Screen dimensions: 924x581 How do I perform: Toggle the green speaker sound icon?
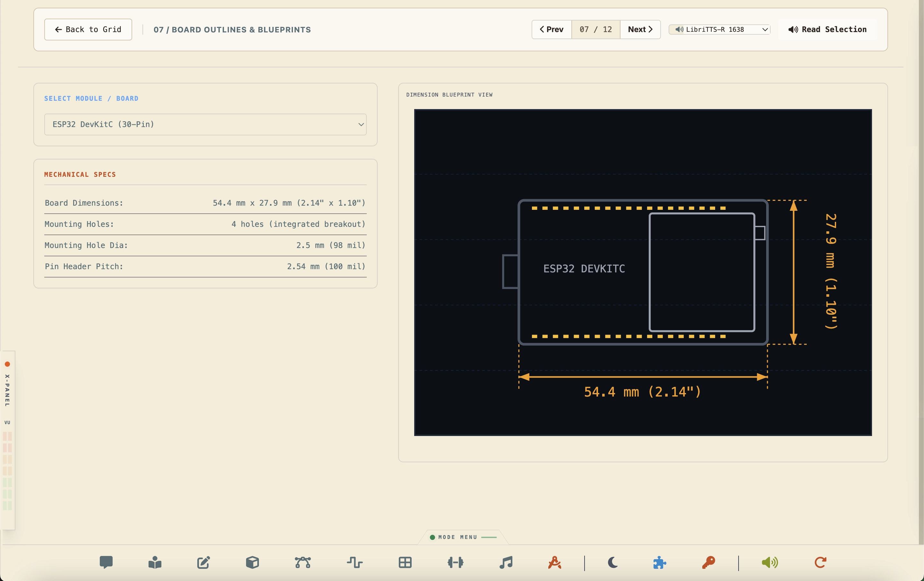click(x=769, y=562)
